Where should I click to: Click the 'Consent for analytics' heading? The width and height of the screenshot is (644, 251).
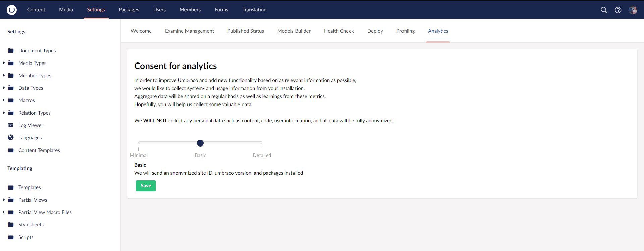tap(175, 66)
